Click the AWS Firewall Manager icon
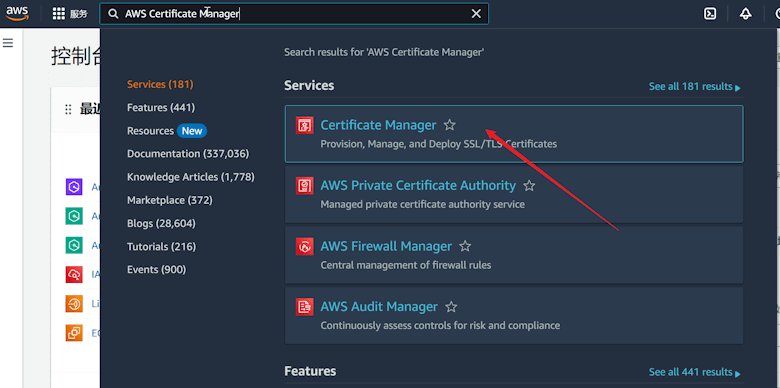Screen dimensions: 780x388 tap(304, 246)
